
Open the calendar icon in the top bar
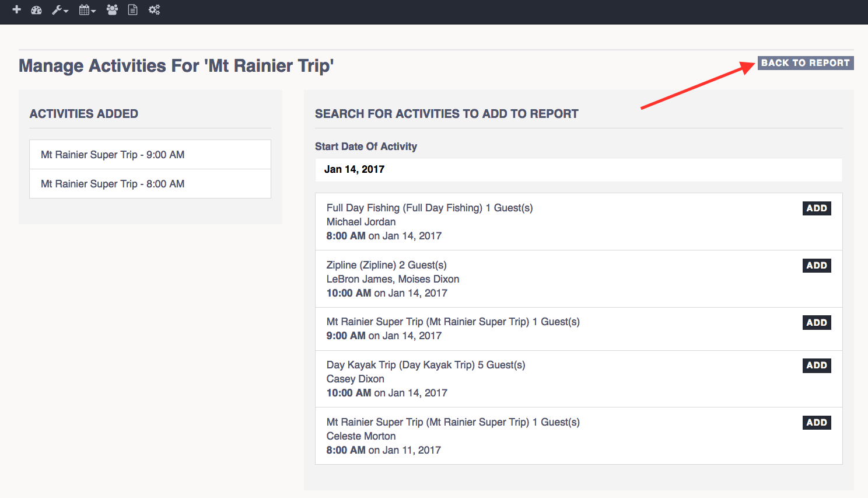click(84, 9)
